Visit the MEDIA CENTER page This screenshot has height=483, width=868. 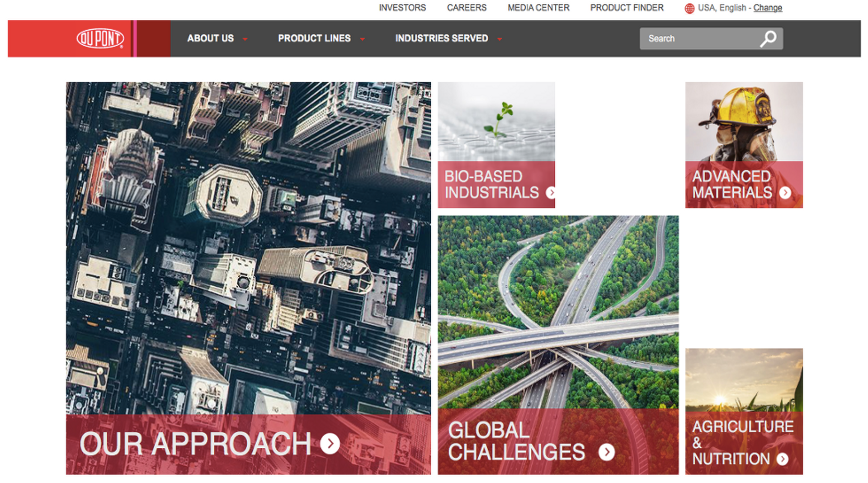[538, 8]
